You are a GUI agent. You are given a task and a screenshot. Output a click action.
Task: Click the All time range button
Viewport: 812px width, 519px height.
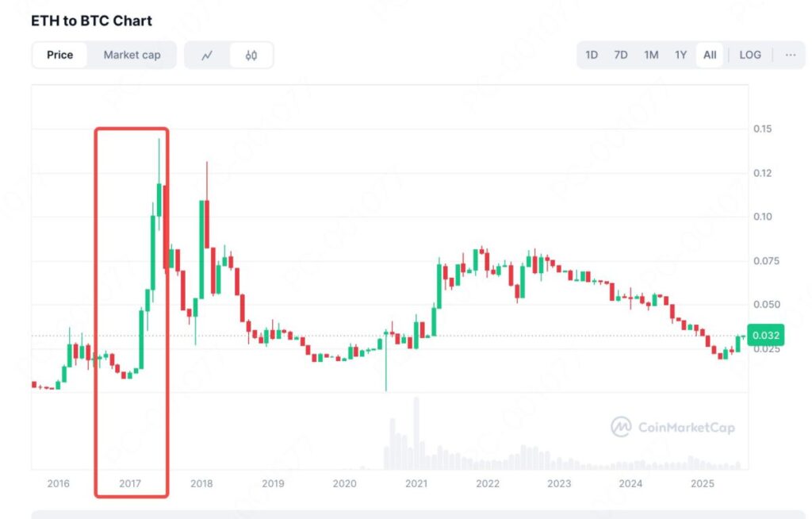tap(709, 55)
